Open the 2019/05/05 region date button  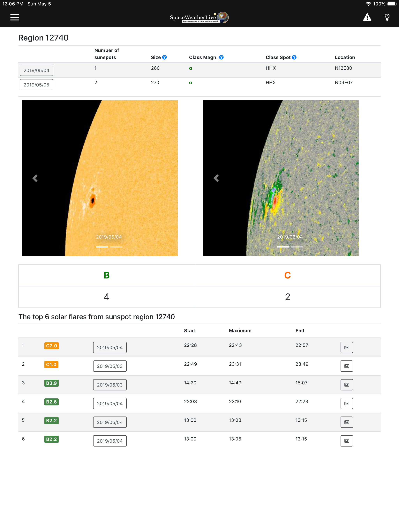click(x=36, y=85)
